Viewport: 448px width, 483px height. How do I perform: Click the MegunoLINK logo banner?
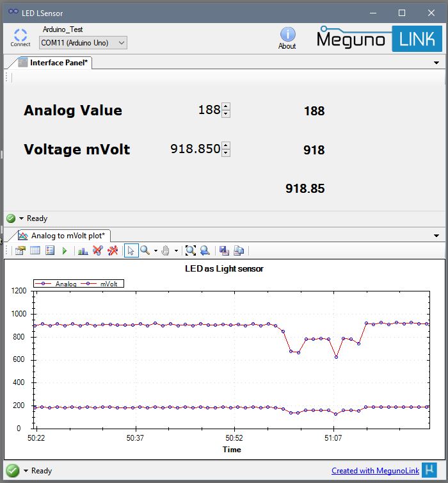click(x=380, y=38)
